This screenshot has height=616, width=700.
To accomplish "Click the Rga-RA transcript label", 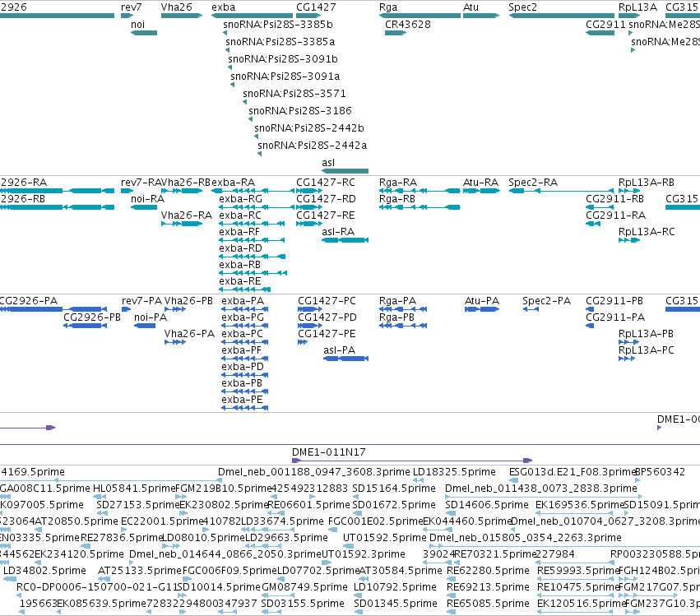I will [398, 183].
